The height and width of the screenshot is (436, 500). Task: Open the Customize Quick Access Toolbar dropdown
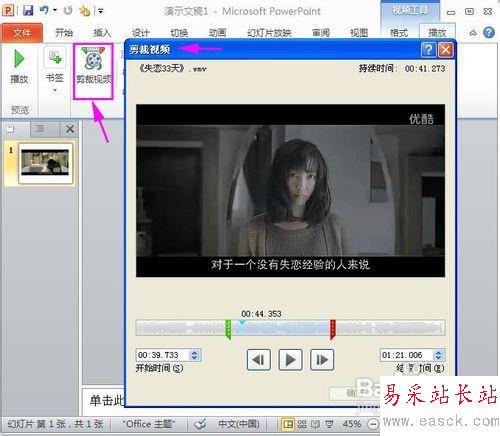pyautogui.click(x=100, y=11)
